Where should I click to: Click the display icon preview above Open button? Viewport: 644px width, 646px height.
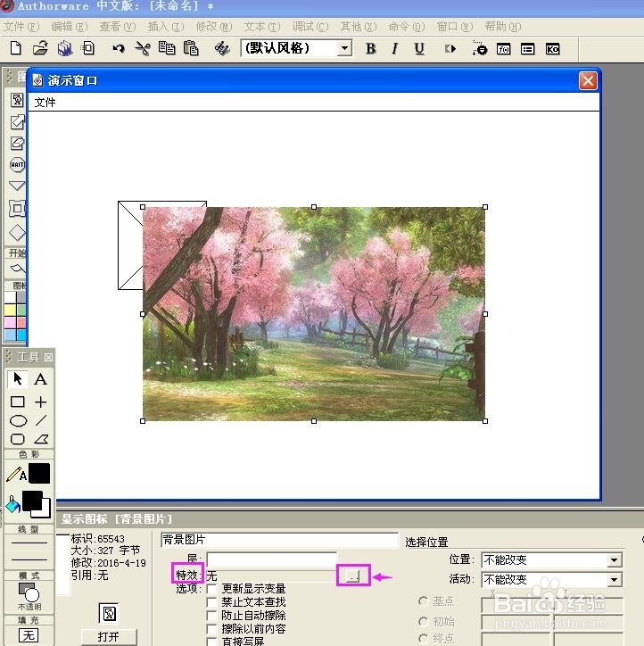click(109, 613)
